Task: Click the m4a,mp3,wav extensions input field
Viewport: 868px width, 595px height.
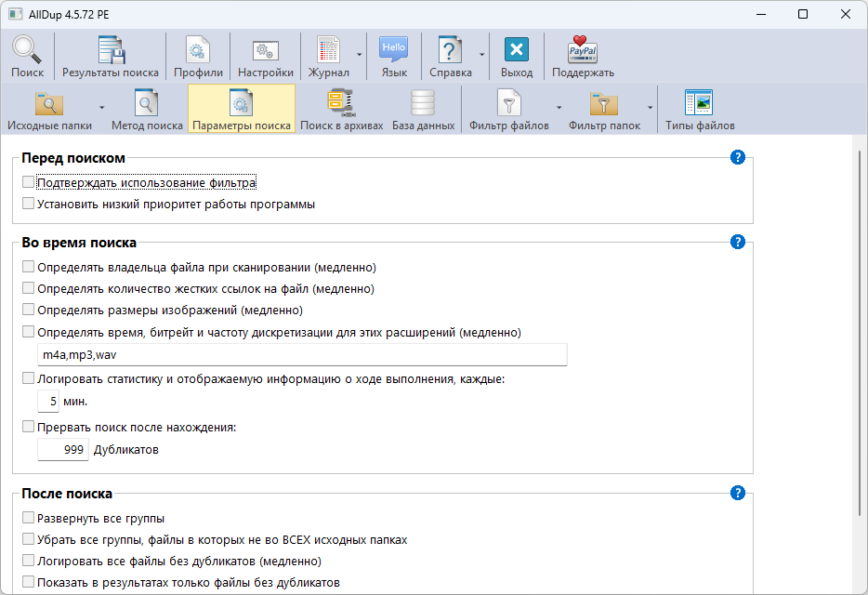Action: click(x=302, y=355)
